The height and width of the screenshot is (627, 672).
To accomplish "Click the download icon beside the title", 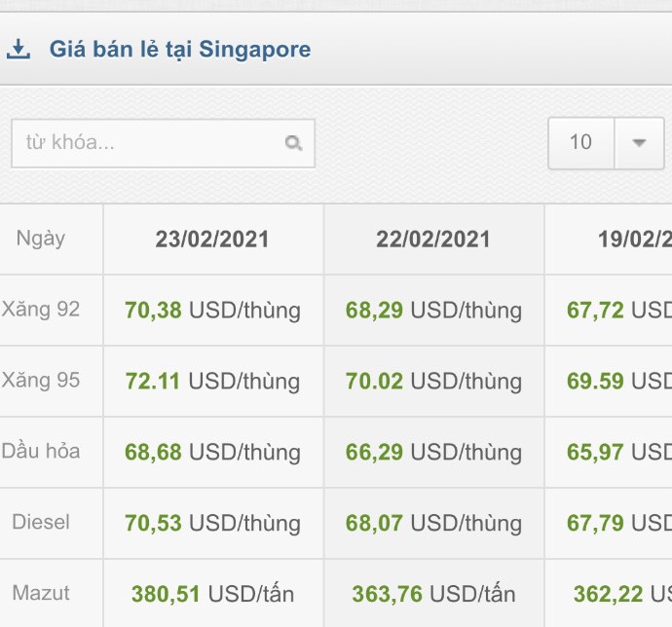I will pos(19,49).
